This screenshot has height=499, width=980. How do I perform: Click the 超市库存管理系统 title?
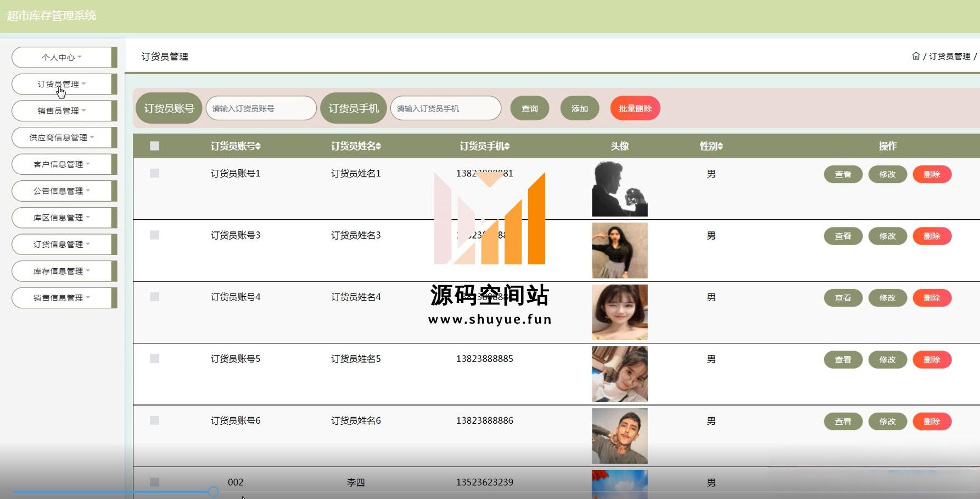[52, 16]
